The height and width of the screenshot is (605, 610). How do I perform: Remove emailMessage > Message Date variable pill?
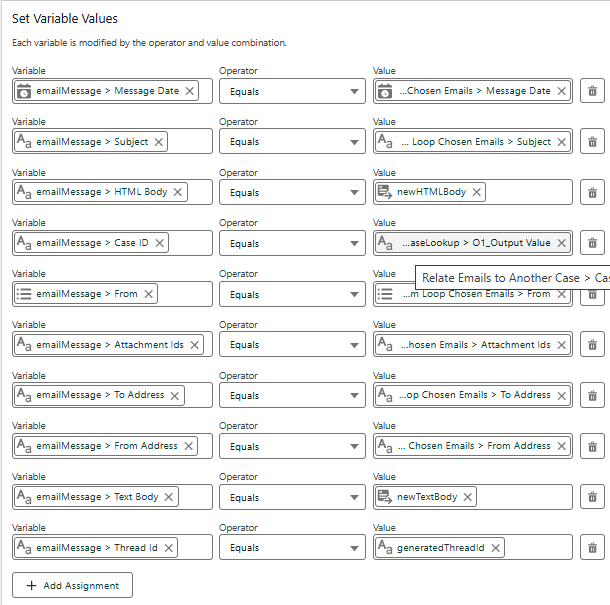(x=190, y=91)
